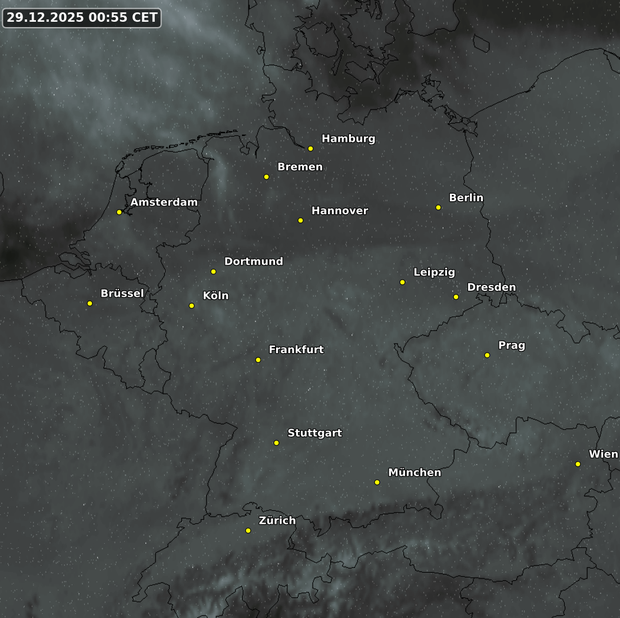Select the yellow Berlin location dot

pos(438,208)
